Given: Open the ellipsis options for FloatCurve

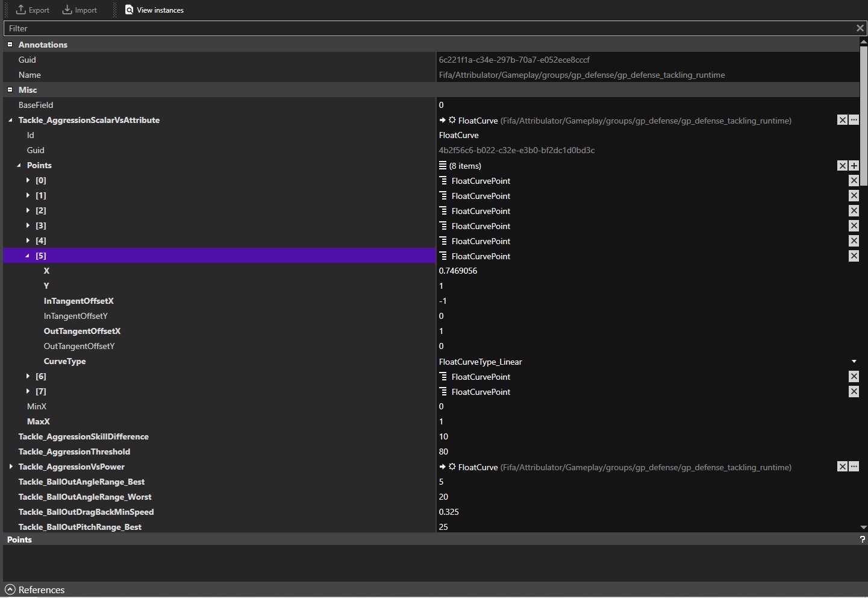Looking at the screenshot, I should click(x=854, y=120).
